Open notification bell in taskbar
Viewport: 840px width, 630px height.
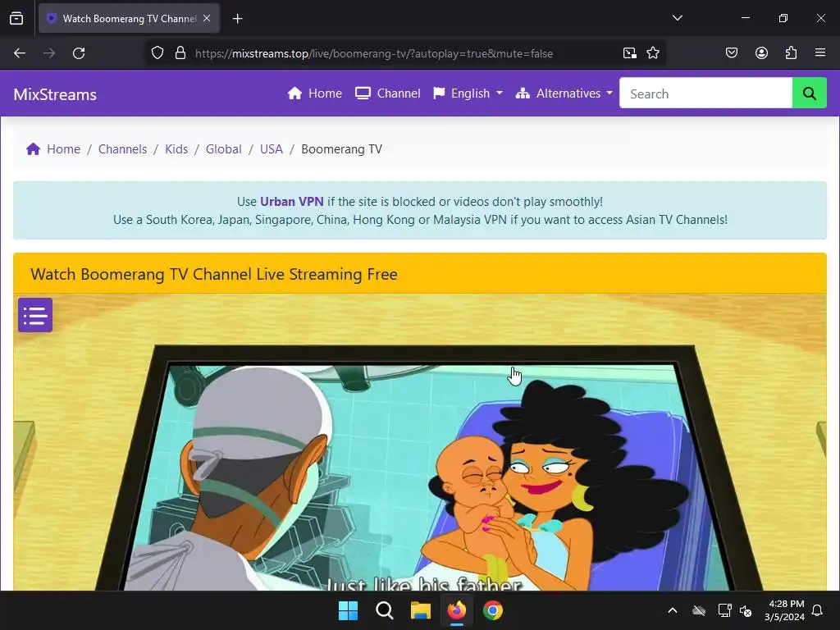[x=817, y=610]
